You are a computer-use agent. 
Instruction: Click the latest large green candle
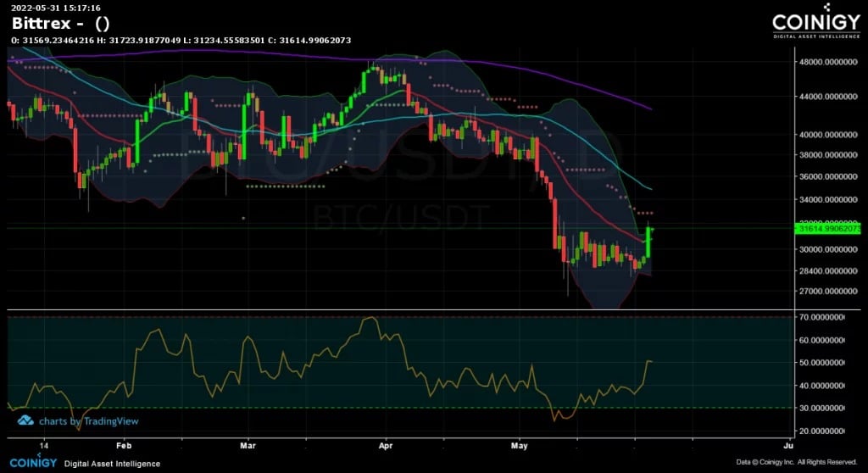[x=648, y=242]
